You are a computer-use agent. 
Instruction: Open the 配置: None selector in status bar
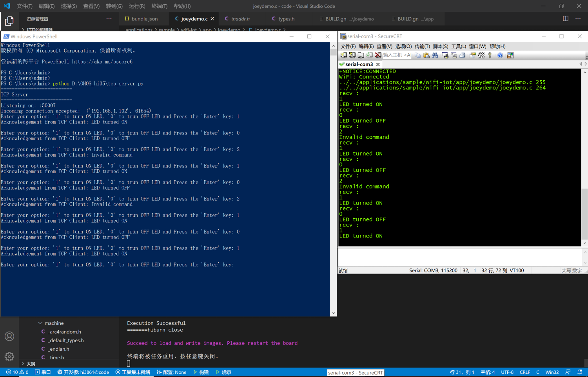[x=171, y=372]
